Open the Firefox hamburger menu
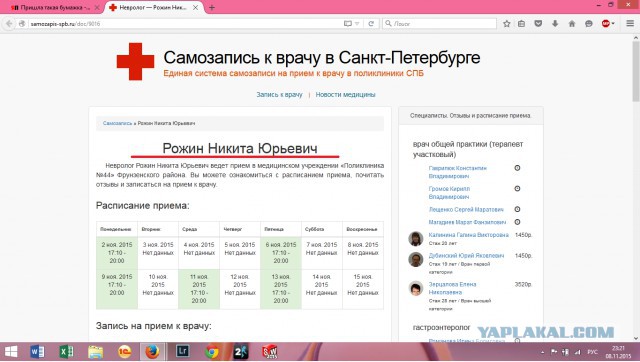 click(x=630, y=24)
